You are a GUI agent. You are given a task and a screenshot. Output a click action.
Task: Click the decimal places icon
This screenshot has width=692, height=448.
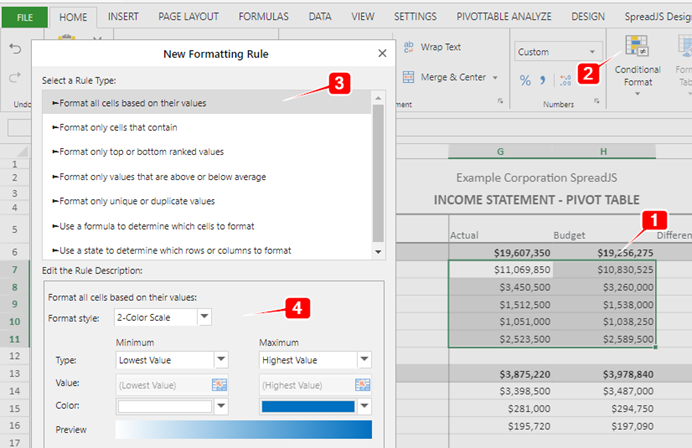tap(565, 80)
